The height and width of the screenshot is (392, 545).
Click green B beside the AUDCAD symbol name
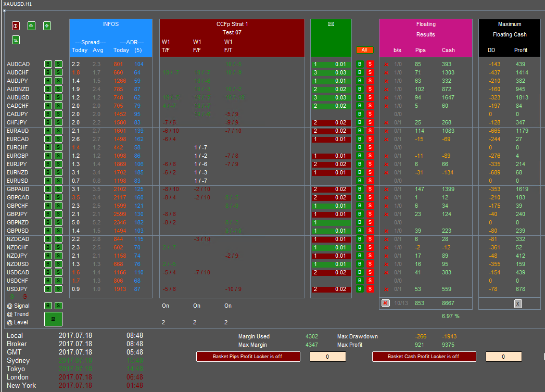[x=48, y=64]
